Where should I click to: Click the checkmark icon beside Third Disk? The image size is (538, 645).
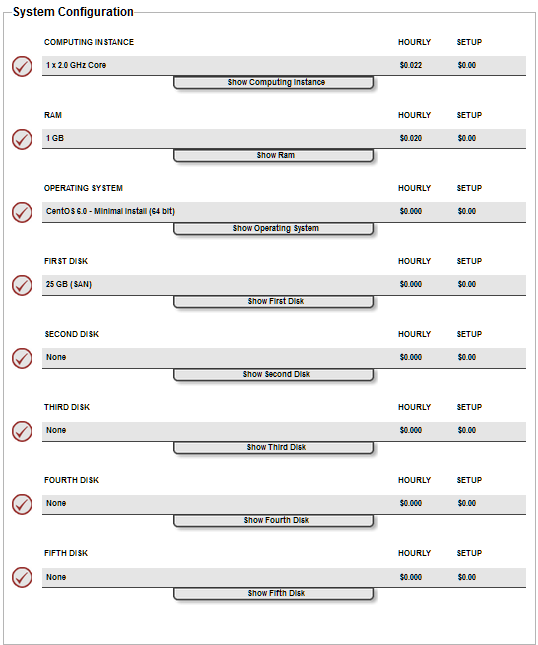[x=22, y=431]
